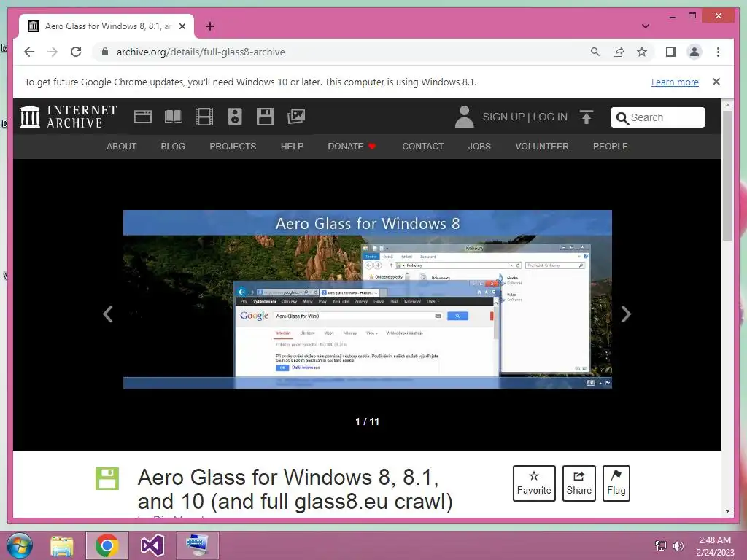The image size is (747, 560).
Task: Open the Chrome profile avatar
Action: pos(694,52)
